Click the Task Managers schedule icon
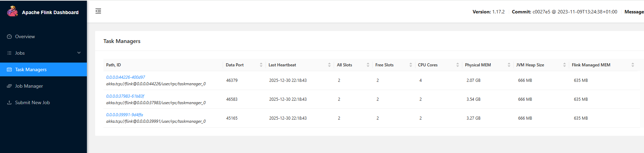The image size is (644, 153). pos(9,69)
